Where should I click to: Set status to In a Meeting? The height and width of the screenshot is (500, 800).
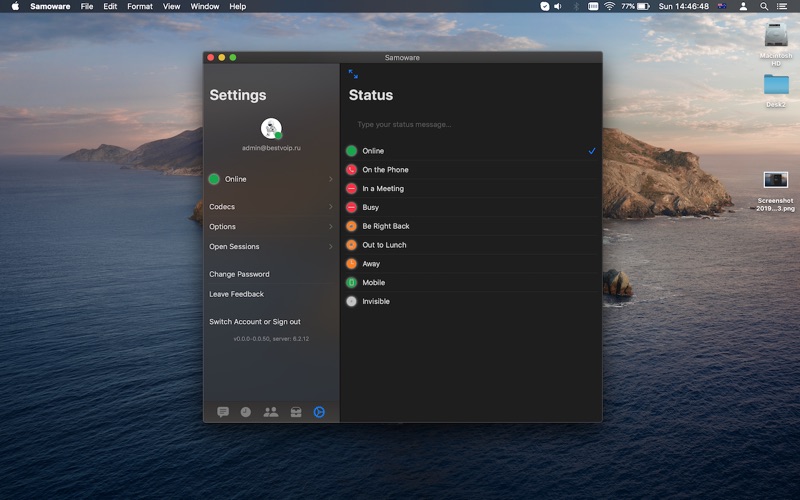[x=471, y=188]
